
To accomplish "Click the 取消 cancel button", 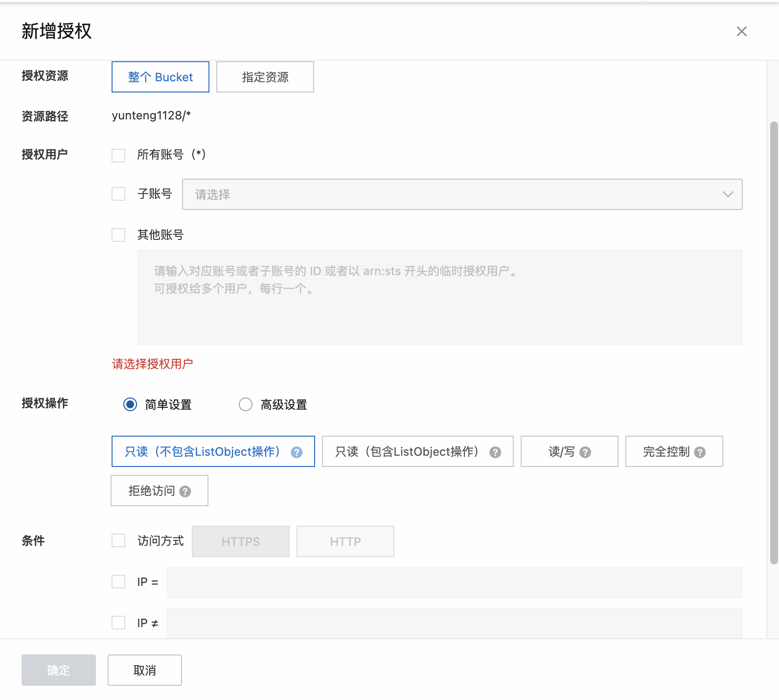I will tap(145, 670).
